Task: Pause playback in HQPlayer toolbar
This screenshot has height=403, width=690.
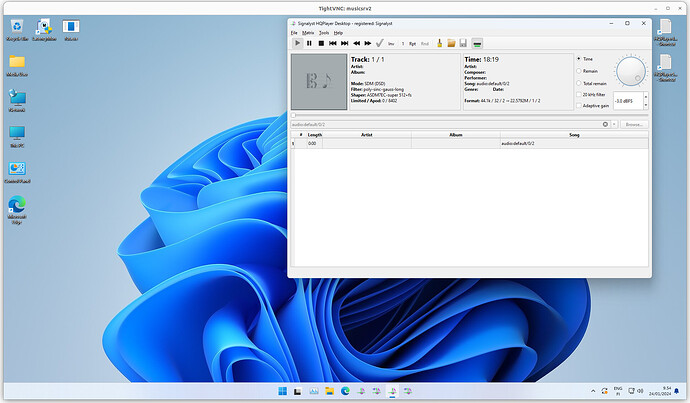Action: (x=309, y=43)
